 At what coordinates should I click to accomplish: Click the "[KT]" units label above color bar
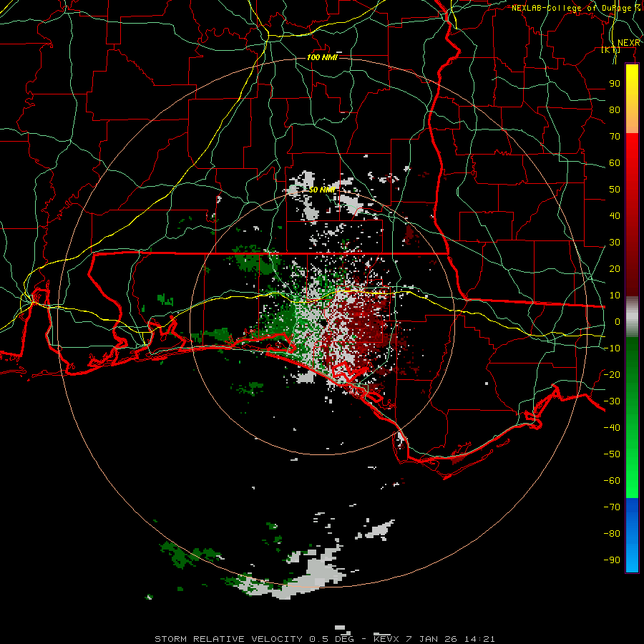(611, 49)
